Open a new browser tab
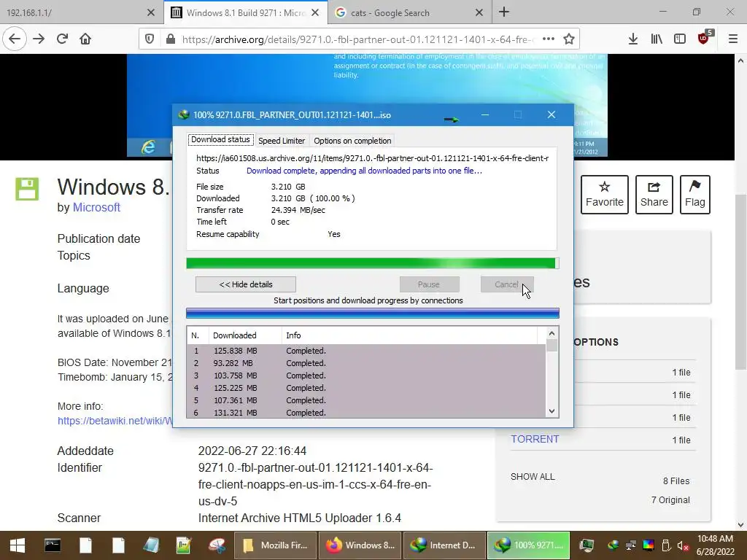This screenshot has width=747, height=560. coord(504,12)
